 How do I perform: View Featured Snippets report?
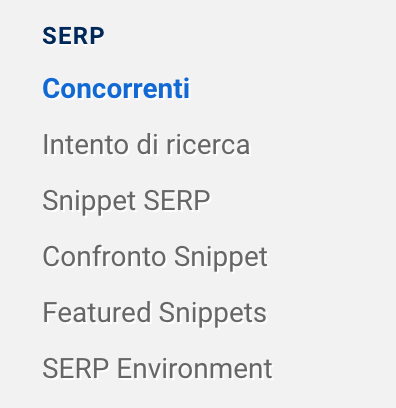click(155, 313)
